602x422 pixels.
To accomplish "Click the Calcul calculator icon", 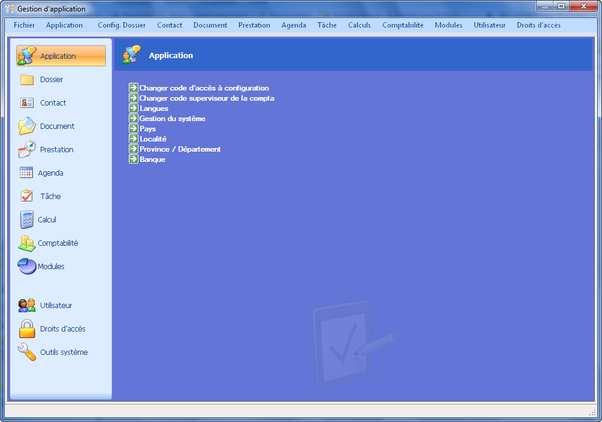I will point(27,219).
